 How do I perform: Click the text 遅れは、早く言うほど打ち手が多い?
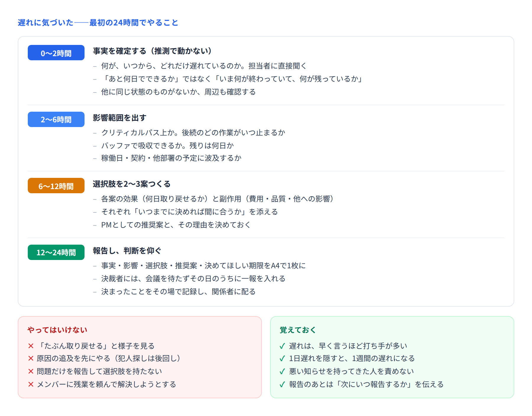348,346
